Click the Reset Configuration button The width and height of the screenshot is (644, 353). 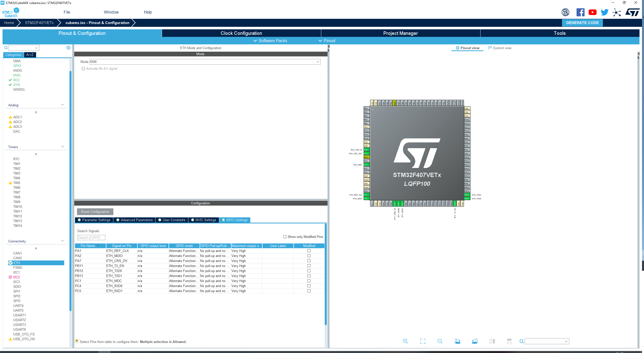[95, 212]
